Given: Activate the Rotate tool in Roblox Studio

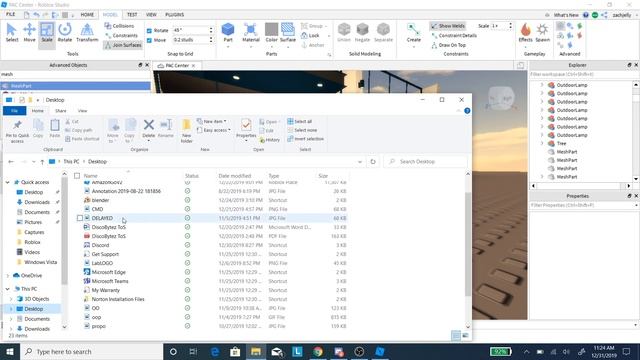Looking at the screenshot, I should (64, 33).
